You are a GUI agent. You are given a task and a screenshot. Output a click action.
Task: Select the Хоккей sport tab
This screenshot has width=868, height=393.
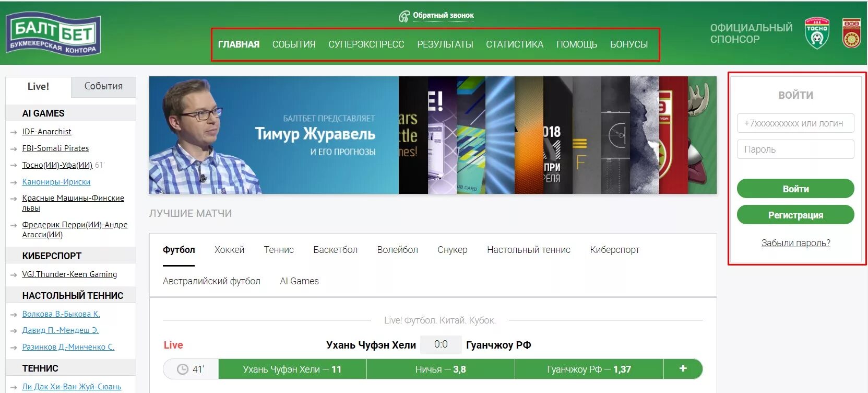click(x=229, y=250)
